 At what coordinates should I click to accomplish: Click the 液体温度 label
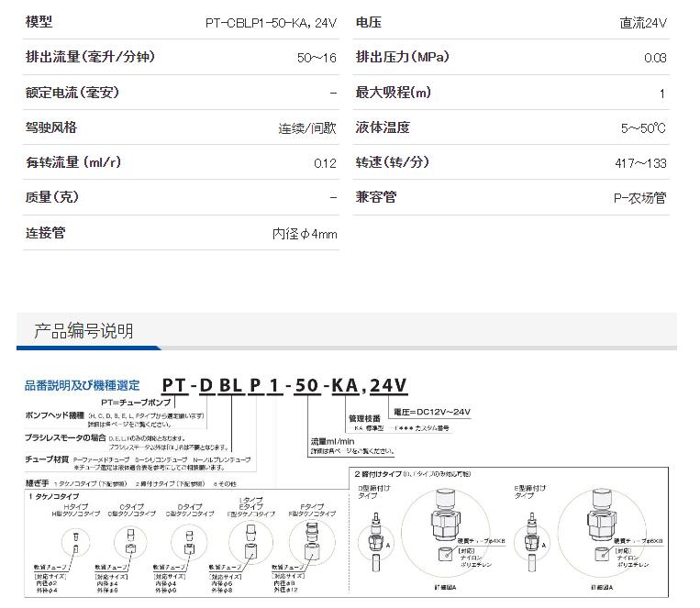pyautogui.click(x=383, y=127)
